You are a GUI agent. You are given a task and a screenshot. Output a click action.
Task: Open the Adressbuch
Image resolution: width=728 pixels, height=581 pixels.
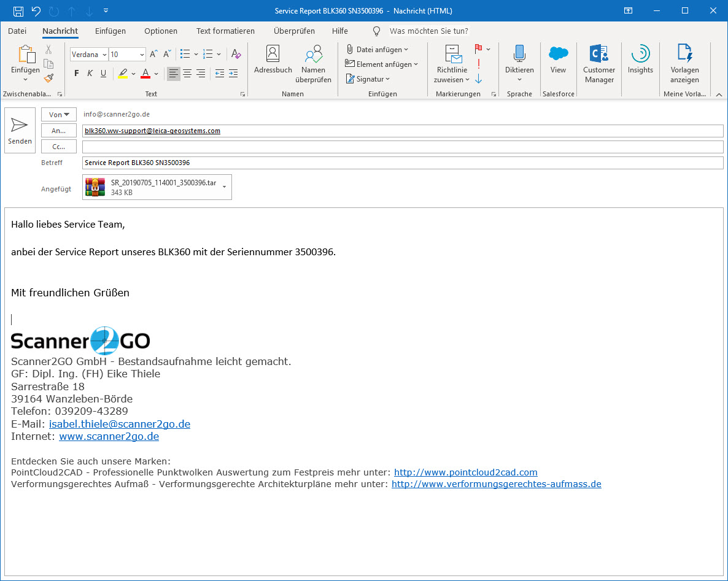(273, 60)
